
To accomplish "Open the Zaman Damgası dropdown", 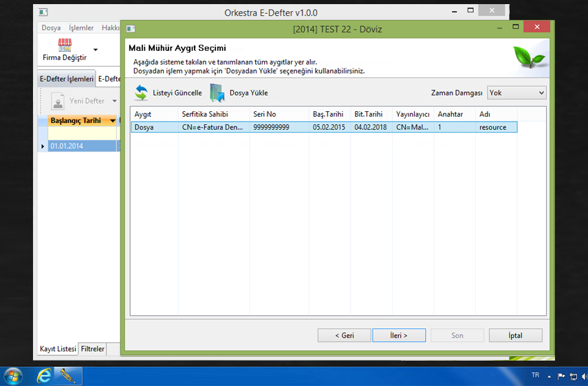I will [x=516, y=93].
